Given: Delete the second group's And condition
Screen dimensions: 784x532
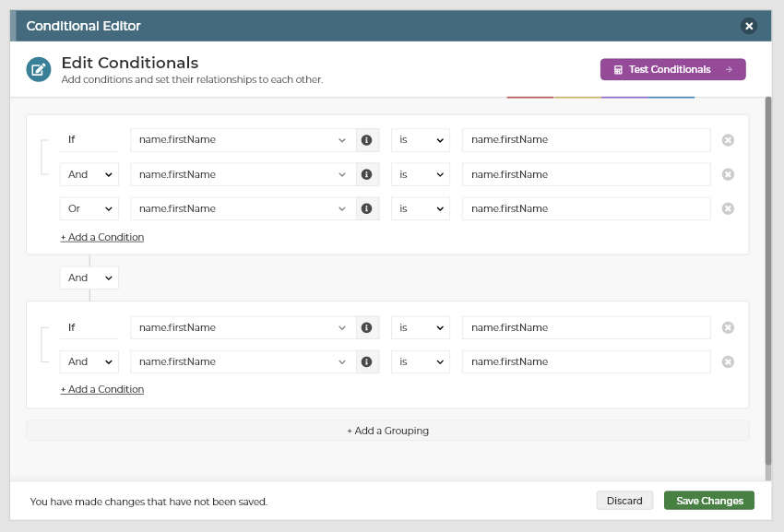Looking at the screenshot, I should coord(728,361).
